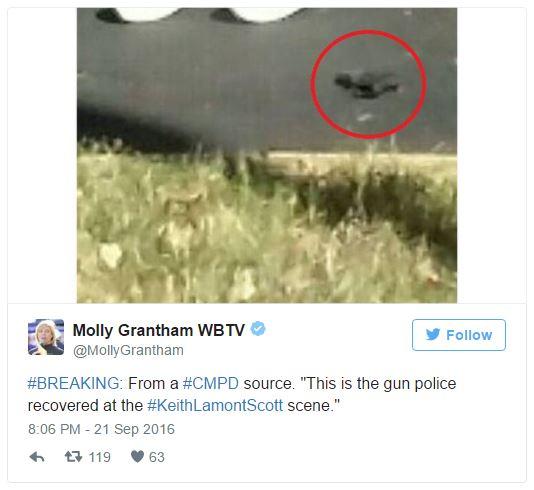Viewport: 534px width, 490px height.
Task: Click the Molly Grantham WBTV display name
Action: click(159, 330)
